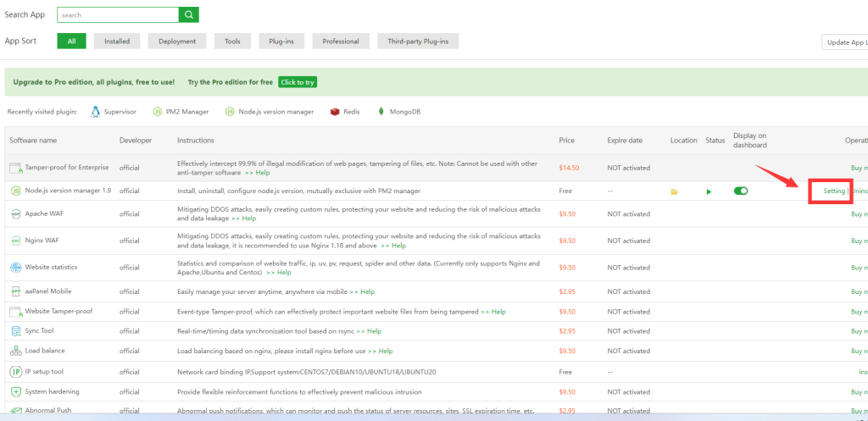Select the Third-party Plug-ins tab

coord(418,41)
